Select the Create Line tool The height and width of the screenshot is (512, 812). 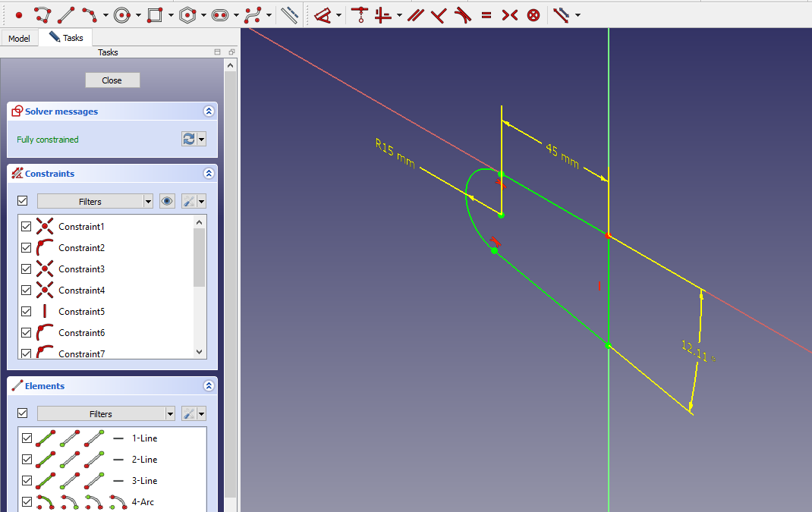(x=66, y=14)
